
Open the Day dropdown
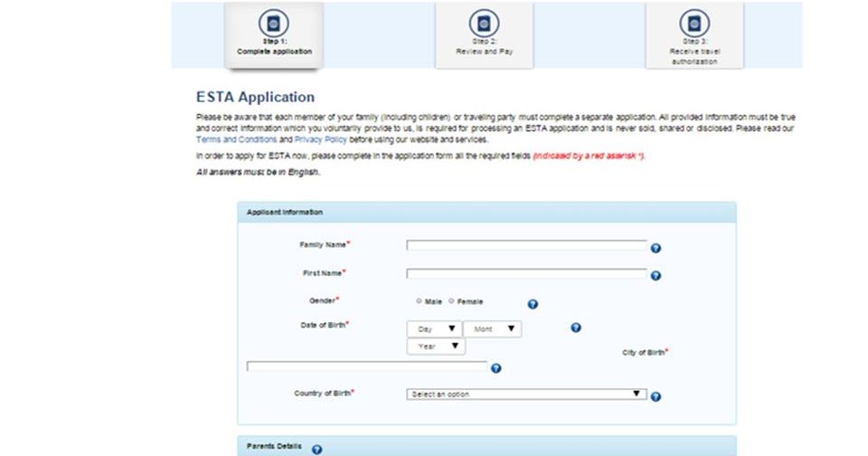[x=434, y=328]
